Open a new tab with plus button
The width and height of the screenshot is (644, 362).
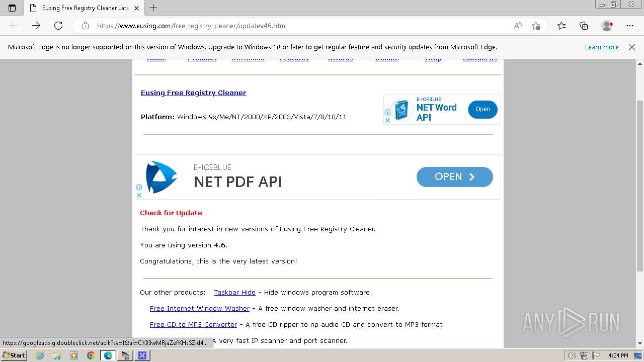tap(153, 8)
